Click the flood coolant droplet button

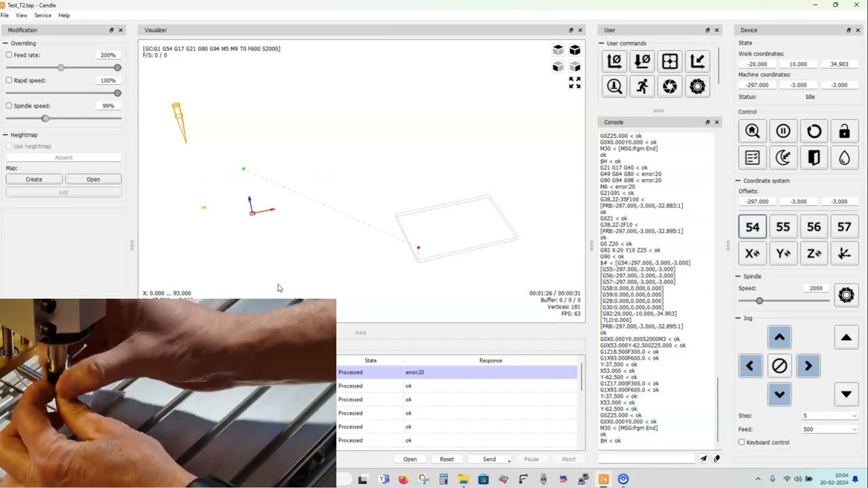(844, 157)
